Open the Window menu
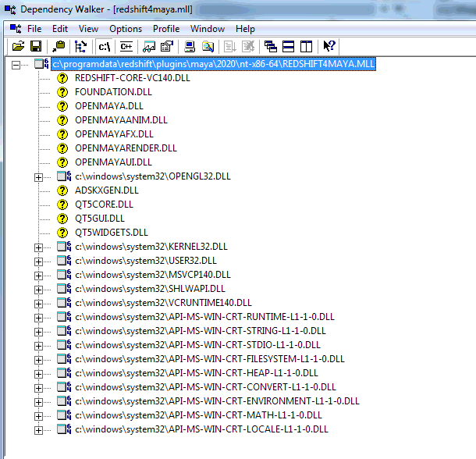Screen dimensions: 476x459 (x=208, y=29)
